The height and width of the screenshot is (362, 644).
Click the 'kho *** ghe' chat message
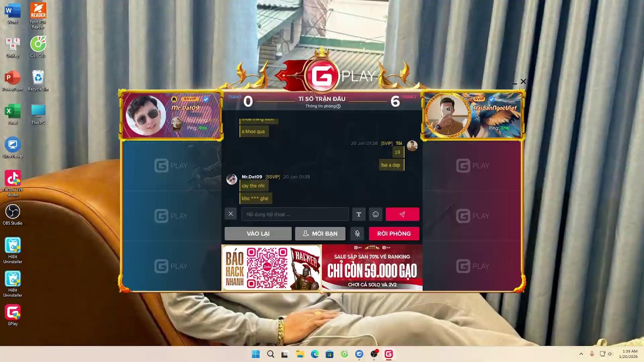tap(255, 199)
